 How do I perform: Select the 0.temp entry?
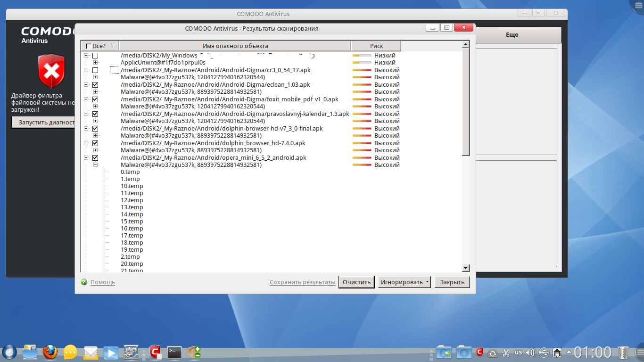pyautogui.click(x=130, y=172)
